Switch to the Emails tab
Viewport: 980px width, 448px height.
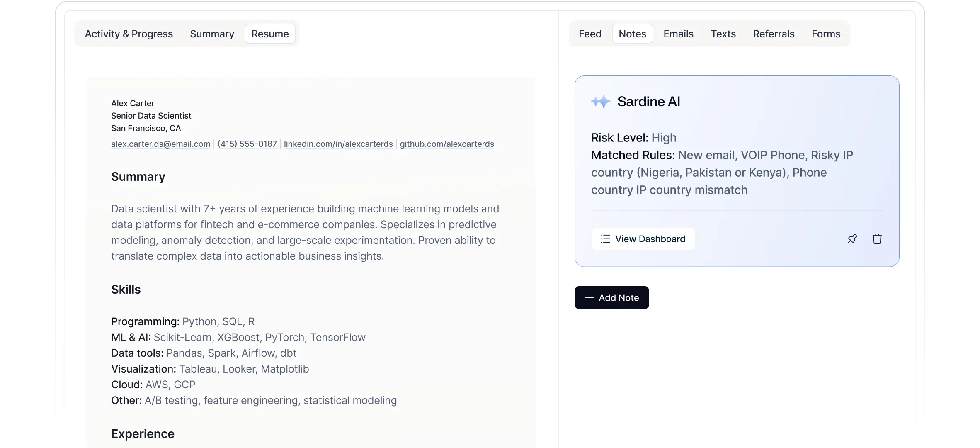coord(678,34)
